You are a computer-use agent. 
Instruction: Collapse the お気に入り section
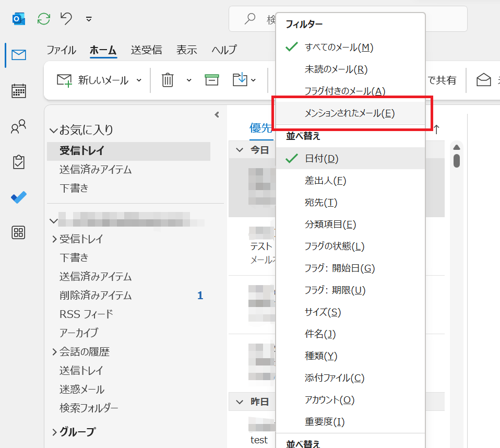tap(53, 130)
